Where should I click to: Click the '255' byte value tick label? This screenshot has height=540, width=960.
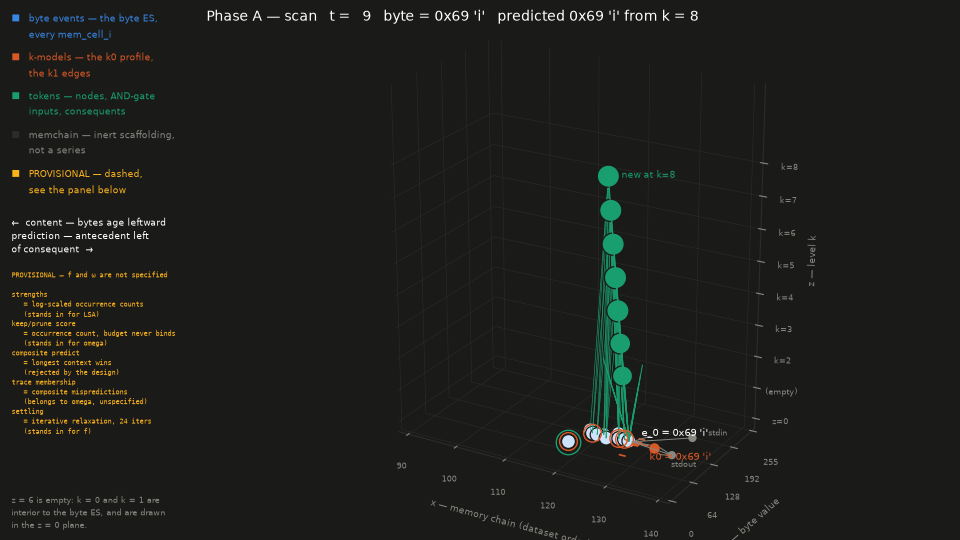770,462
